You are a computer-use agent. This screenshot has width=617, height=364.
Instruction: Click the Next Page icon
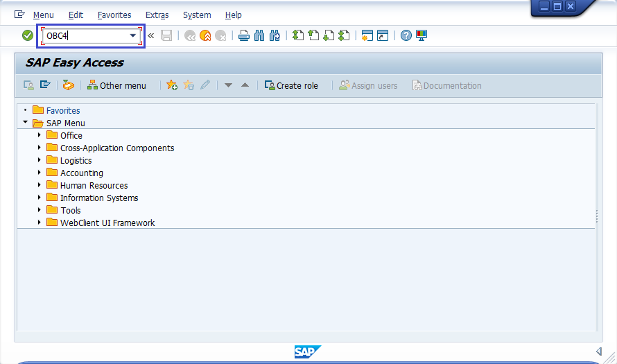(x=329, y=36)
